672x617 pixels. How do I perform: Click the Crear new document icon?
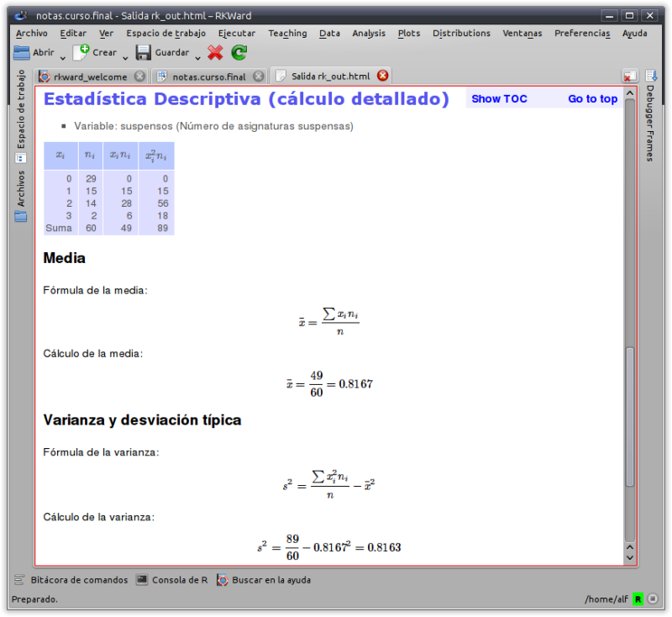pos(81,52)
